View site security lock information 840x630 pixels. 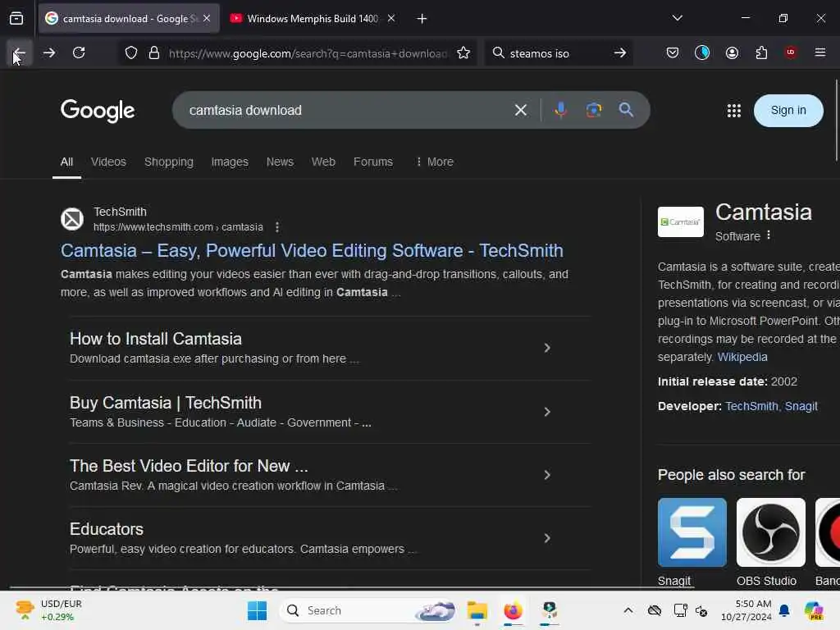click(x=154, y=53)
